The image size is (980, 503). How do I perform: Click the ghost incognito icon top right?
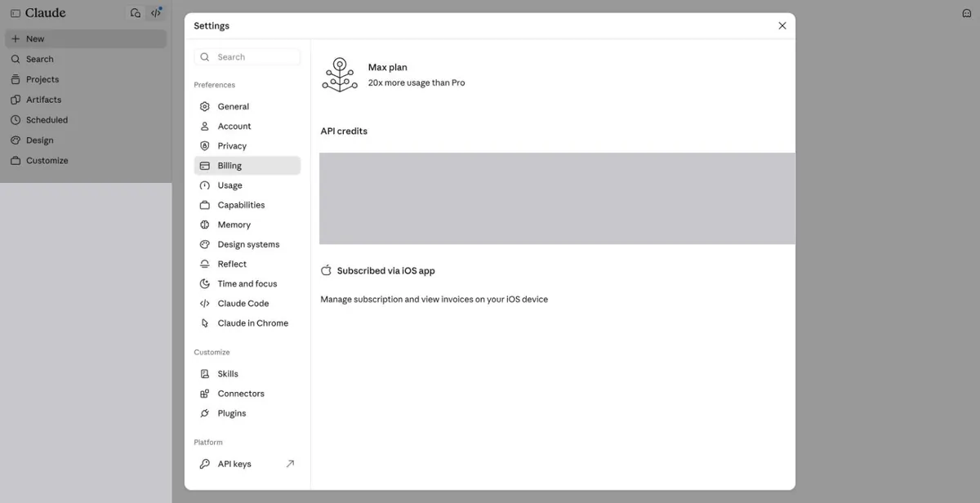click(966, 13)
